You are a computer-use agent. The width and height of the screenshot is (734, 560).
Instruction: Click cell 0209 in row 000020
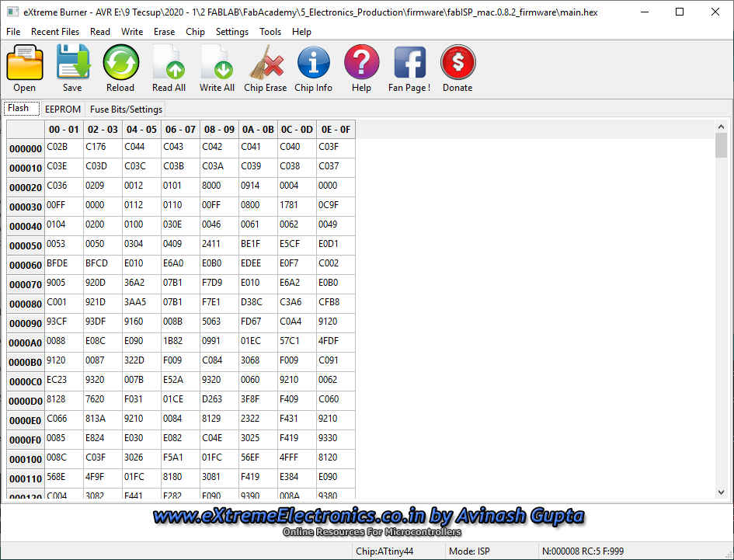click(103, 187)
